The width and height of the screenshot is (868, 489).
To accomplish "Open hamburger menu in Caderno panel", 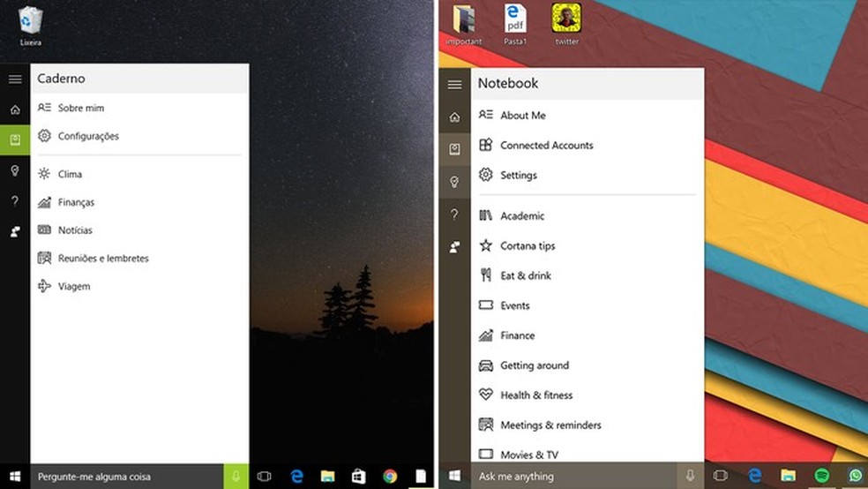I will (15, 79).
